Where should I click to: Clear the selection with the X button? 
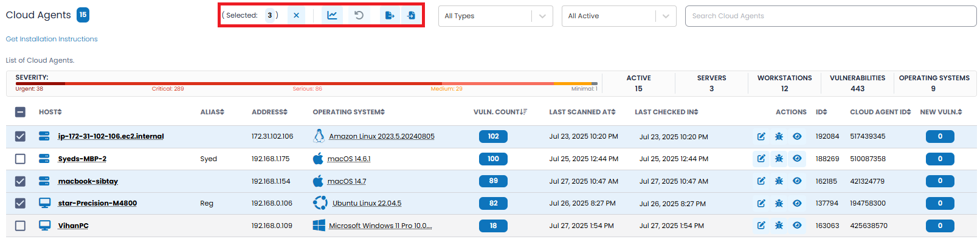296,15
